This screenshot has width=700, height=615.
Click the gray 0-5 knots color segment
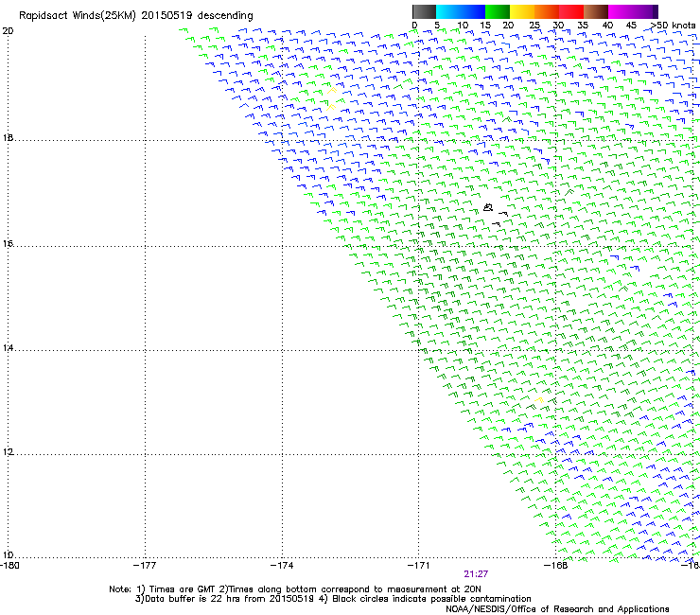[424, 11]
